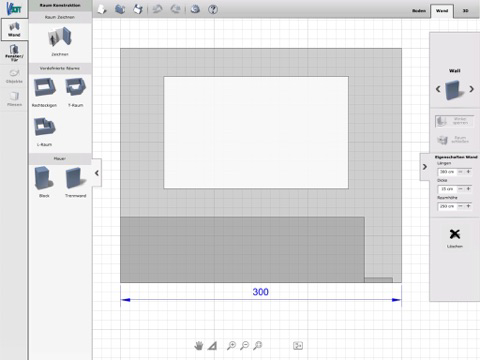Screen dimensions: 480x360
Task: Click the Dicke value field
Action: tap(447, 189)
